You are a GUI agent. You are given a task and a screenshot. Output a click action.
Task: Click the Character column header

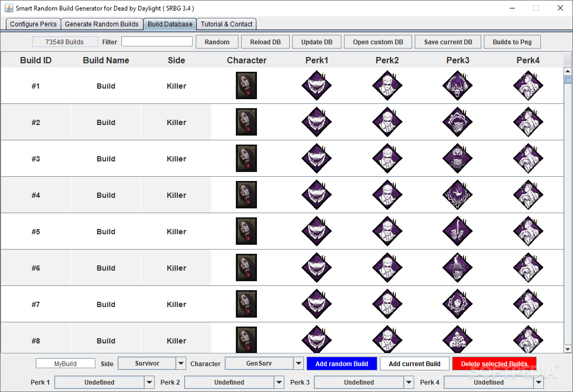click(247, 60)
